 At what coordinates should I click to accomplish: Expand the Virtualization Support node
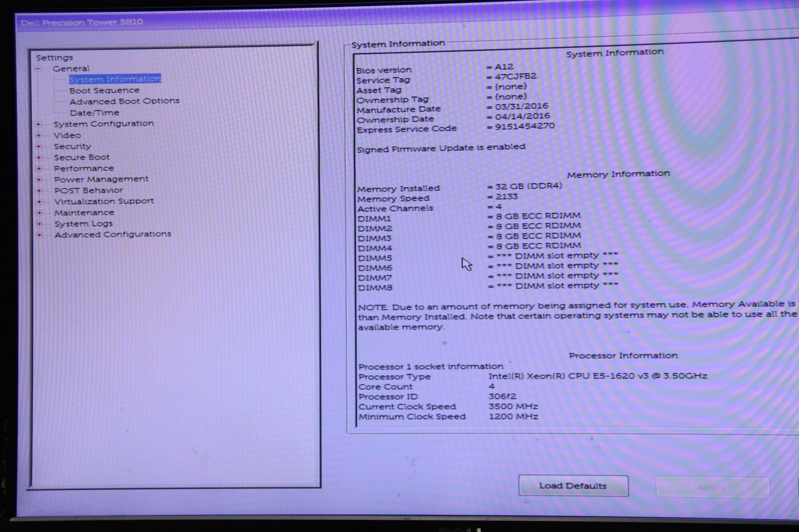39,202
